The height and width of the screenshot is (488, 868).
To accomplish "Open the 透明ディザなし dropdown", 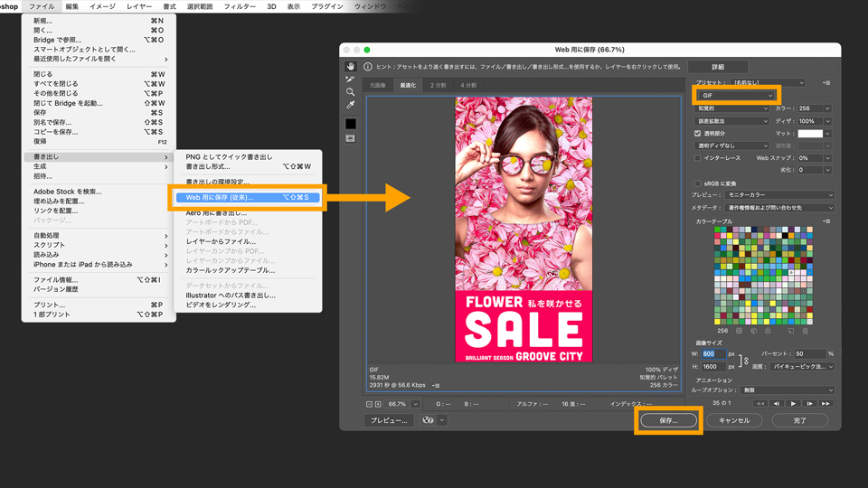I will (x=731, y=146).
